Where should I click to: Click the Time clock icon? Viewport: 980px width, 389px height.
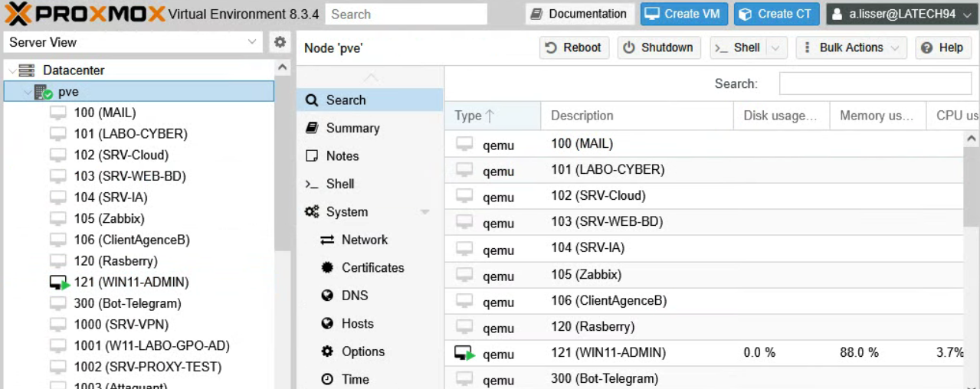(x=327, y=379)
